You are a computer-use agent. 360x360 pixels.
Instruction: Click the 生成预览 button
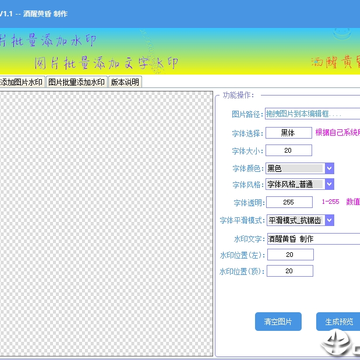(x=338, y=321)
